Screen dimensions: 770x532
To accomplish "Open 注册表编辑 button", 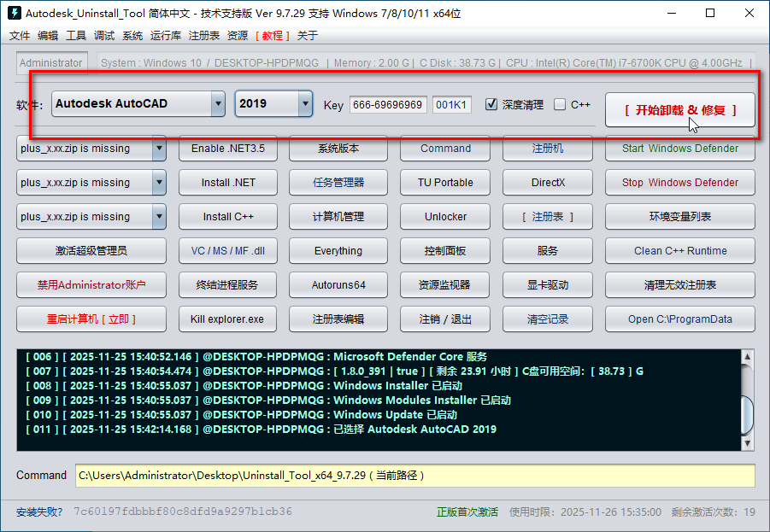I will 338,319.
